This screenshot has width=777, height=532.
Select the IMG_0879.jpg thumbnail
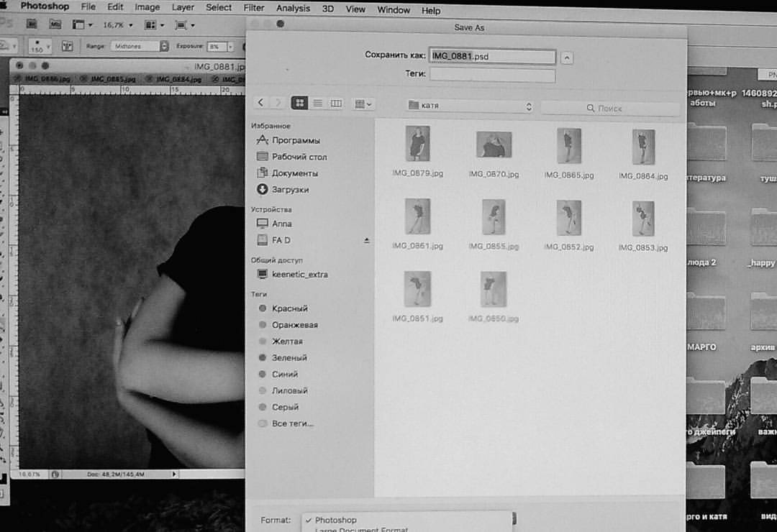(418, 150)
